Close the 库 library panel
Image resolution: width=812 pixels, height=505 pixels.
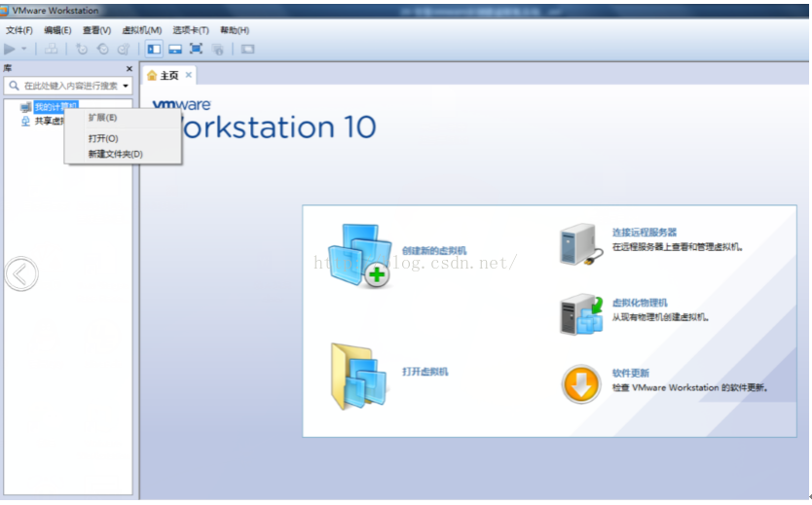click(129, 68)
